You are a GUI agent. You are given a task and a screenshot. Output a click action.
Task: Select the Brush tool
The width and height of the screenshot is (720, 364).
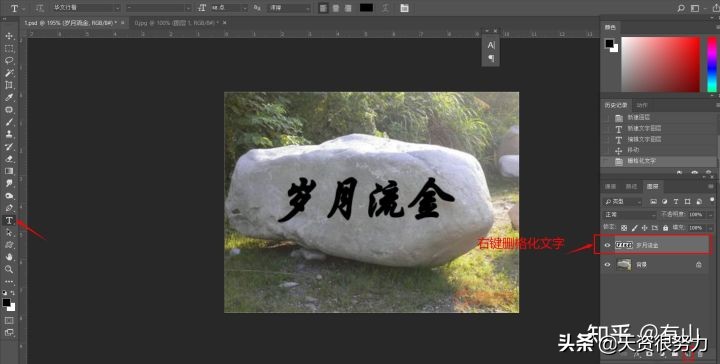[9, 123]
